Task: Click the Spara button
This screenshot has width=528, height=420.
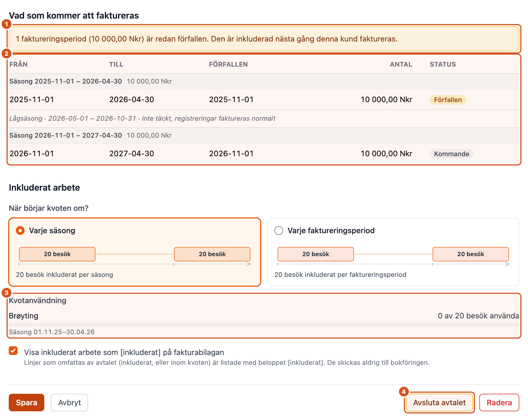Action: pyautogui.click(x=27, y=403)
